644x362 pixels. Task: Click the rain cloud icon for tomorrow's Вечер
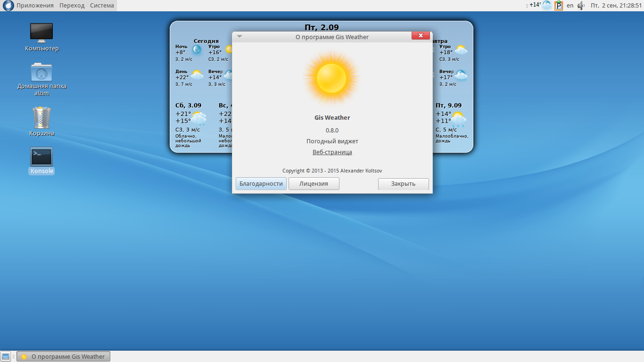point(461,75)
